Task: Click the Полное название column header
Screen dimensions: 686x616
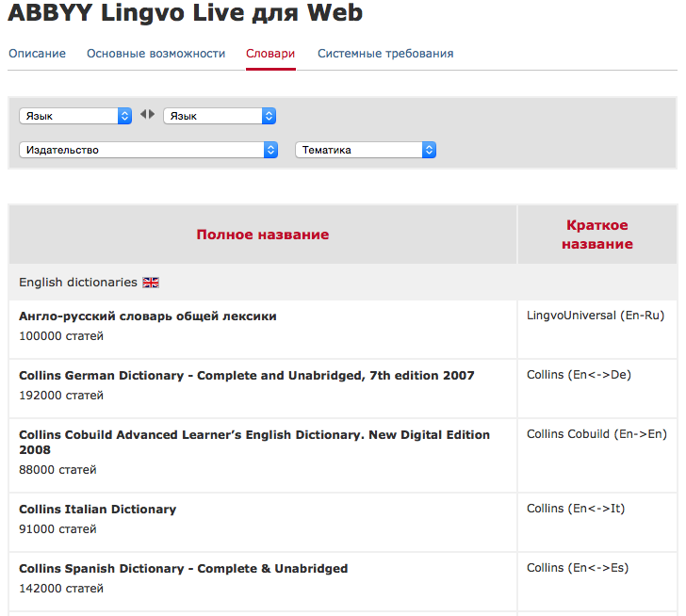Action: (x=263, y=235)
